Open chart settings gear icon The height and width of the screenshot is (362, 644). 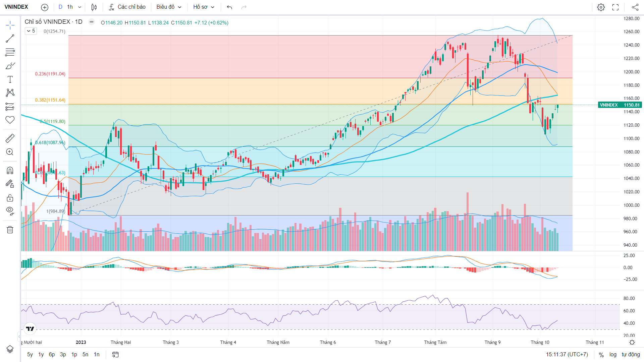point(601,7)
